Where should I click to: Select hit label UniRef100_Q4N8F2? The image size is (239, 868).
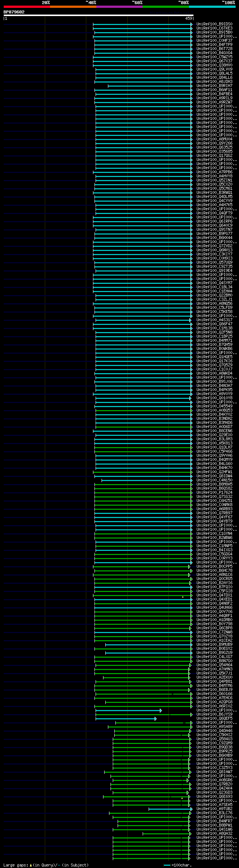[x=214, y=604]
